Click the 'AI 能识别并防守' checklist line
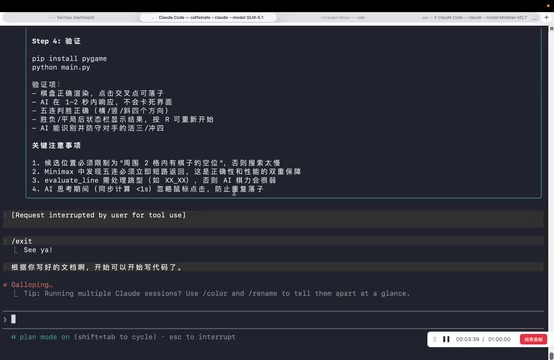Screen dimensions: 554x360 click(98, 128)
